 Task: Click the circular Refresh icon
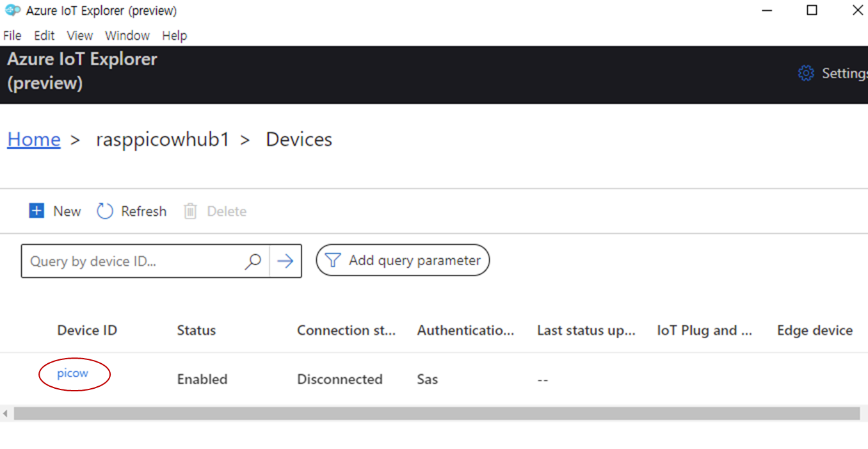[x=105, y=211]
